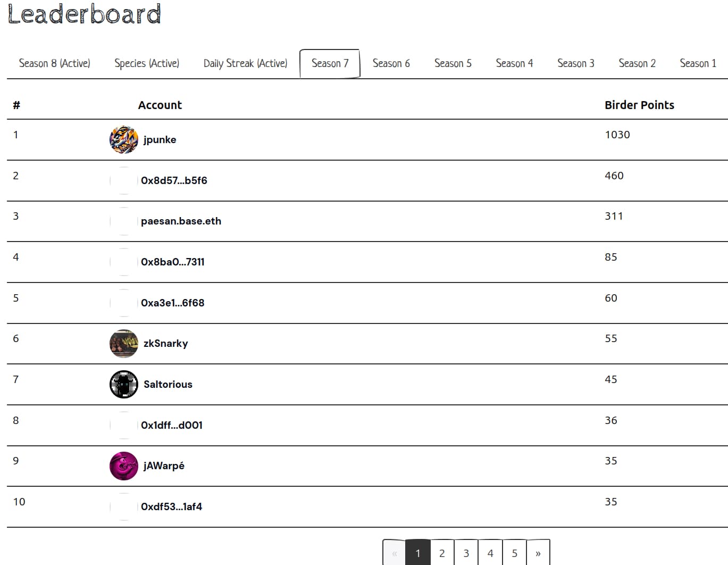Select the 0xdf53...1af4 account entry

171,507
